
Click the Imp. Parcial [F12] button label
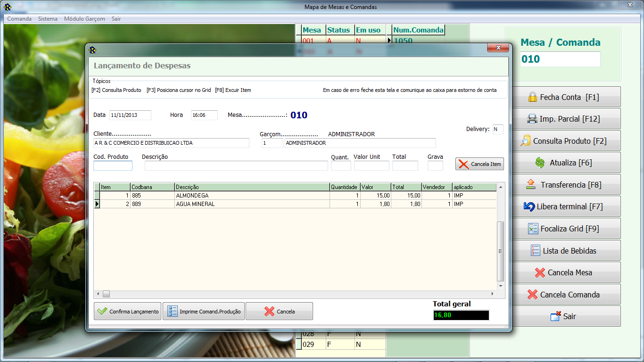pos(570,119)
